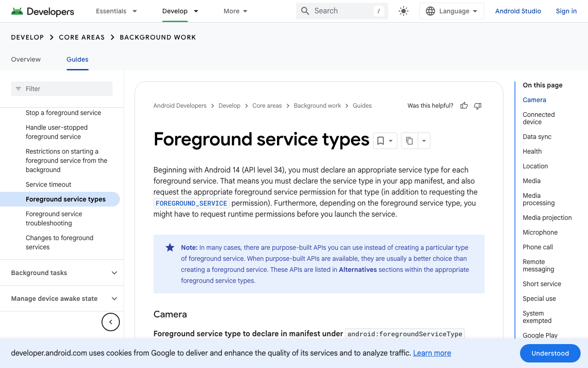588x368 pixels.
Task: Click the Android Studio link
Action: [518, 11]
